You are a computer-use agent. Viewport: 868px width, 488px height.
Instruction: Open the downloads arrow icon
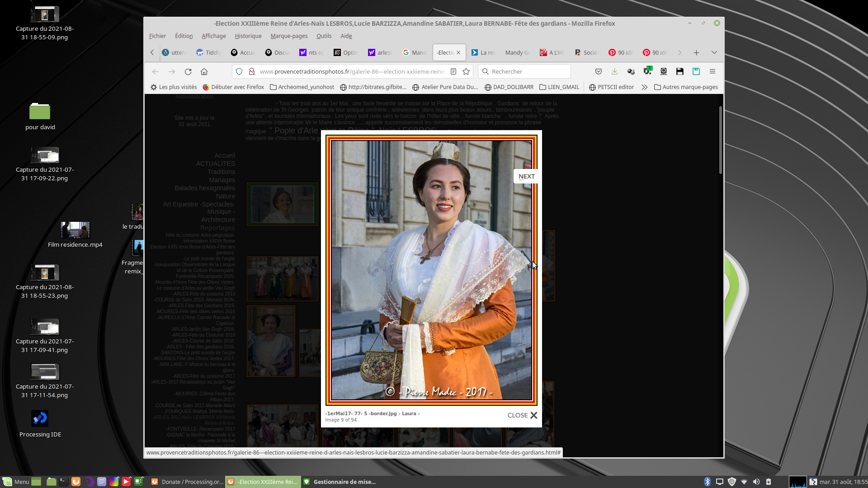pos(614,71)
